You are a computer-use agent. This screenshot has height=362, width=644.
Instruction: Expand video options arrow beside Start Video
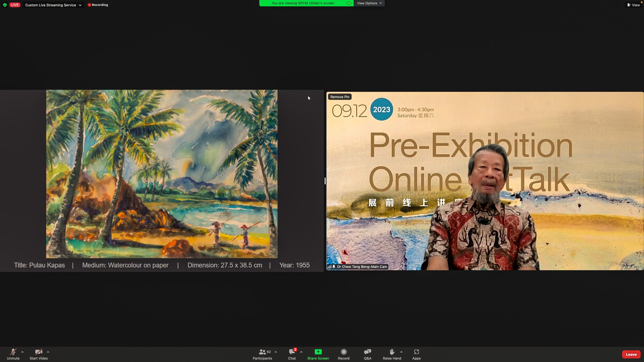point(48,352)
